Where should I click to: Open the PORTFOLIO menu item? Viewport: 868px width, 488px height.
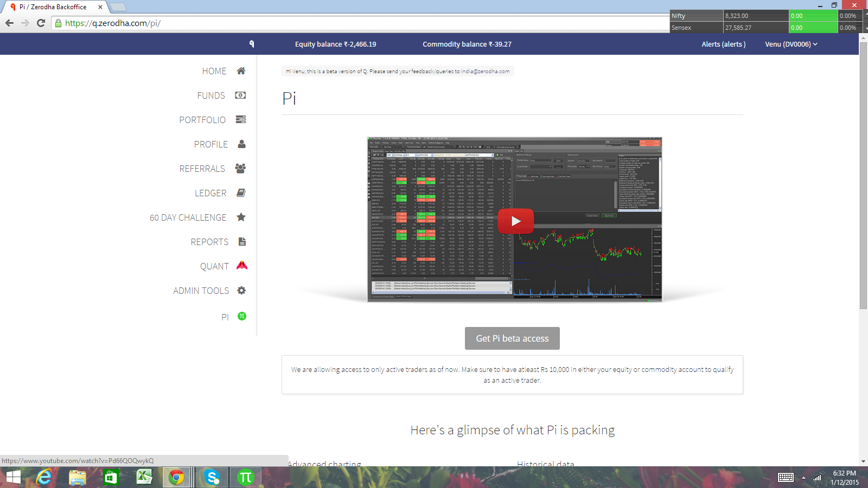(x=202, y=120)
